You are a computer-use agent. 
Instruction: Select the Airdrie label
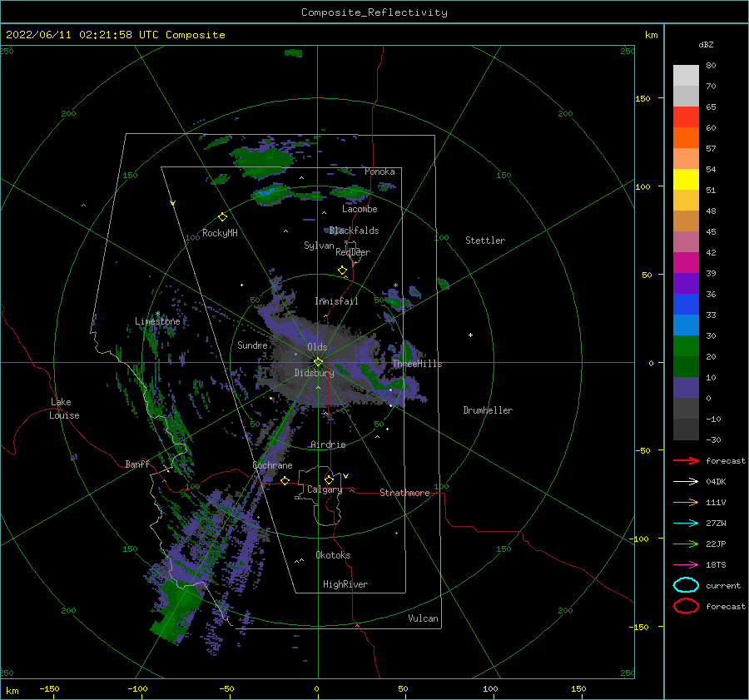[328, 444]
